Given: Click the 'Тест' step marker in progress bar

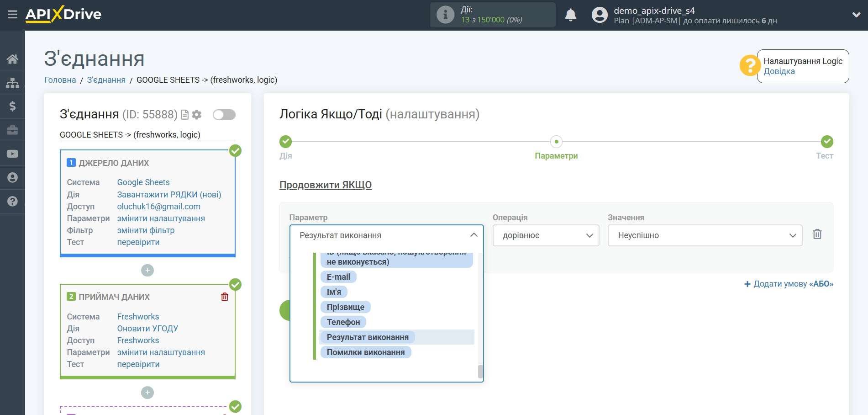Looking at the screenshot, I should coord(826,142).
